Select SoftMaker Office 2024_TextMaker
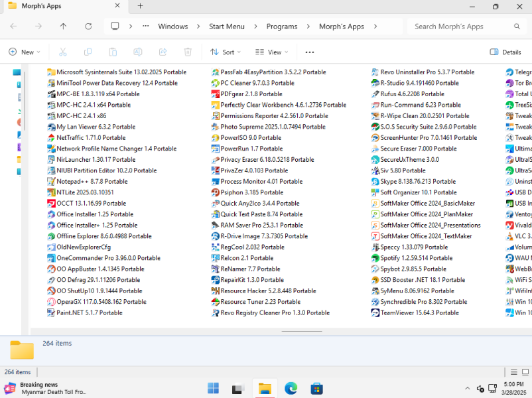This screenshot has width=532, height=398. point(422,236)
